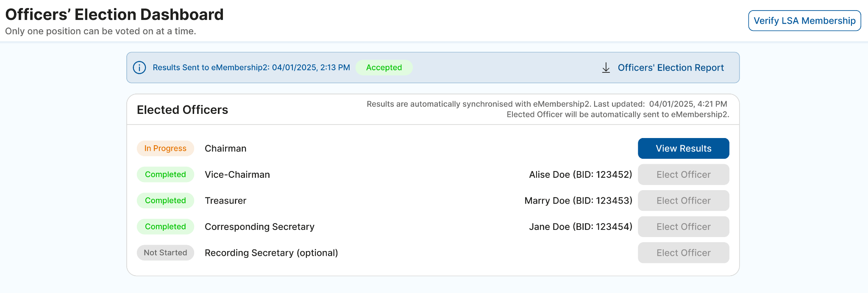This screenshot has height=293, width=868.
Task: Click the Completed badge beside Treasurer
Action: point(165,201)
